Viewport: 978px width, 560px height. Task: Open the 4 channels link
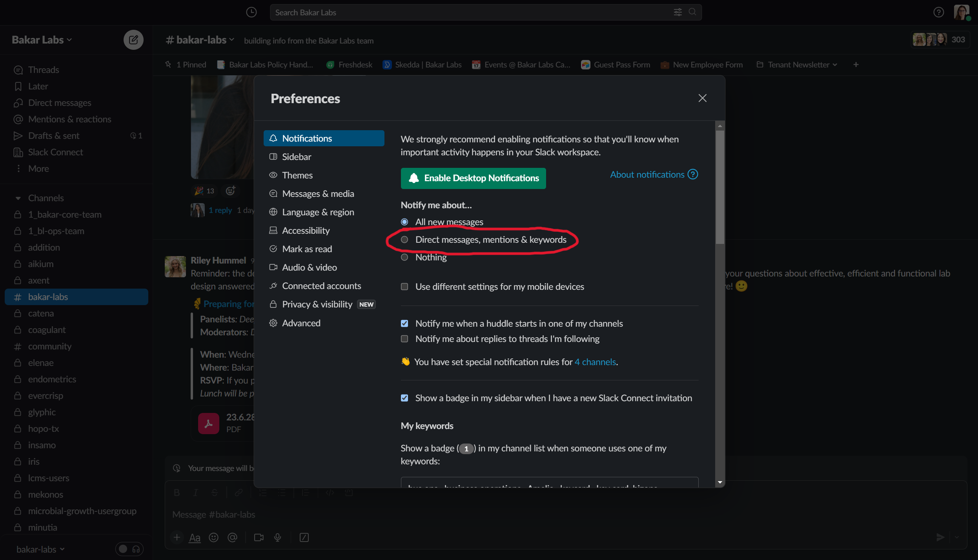(x=595, y=362)
